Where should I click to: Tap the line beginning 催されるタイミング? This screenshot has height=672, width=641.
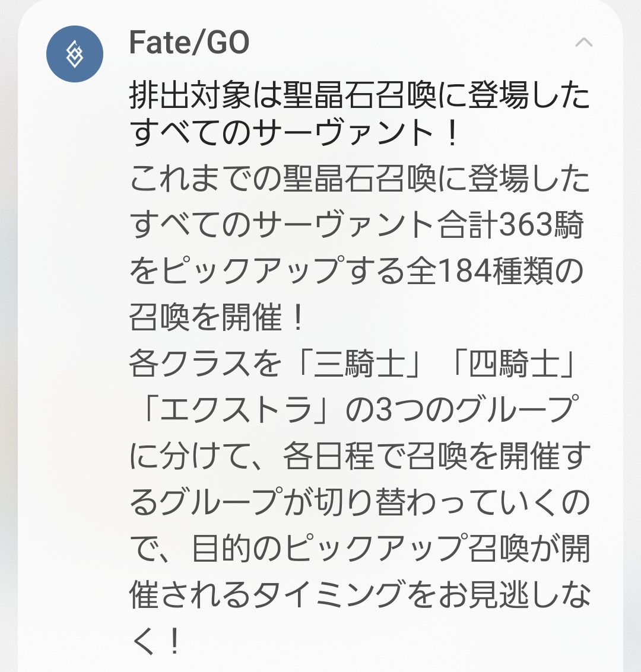[359, 594]
